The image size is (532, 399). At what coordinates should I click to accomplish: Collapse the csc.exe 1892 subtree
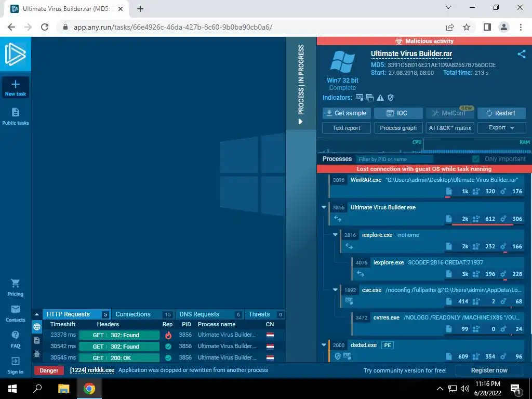pos(335,290)
